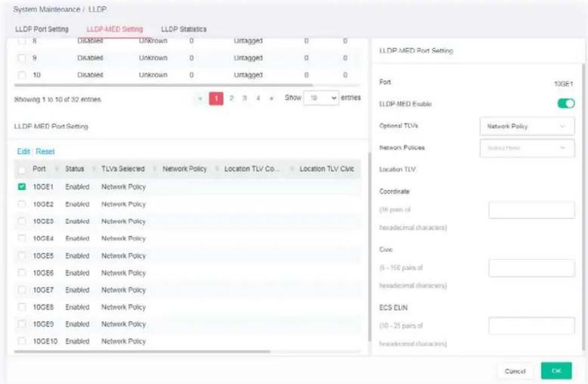Viewport: 588px width, 384px height.
Task: Toggle the LLDP-MED Enable switch
Action: click(566, 103)
